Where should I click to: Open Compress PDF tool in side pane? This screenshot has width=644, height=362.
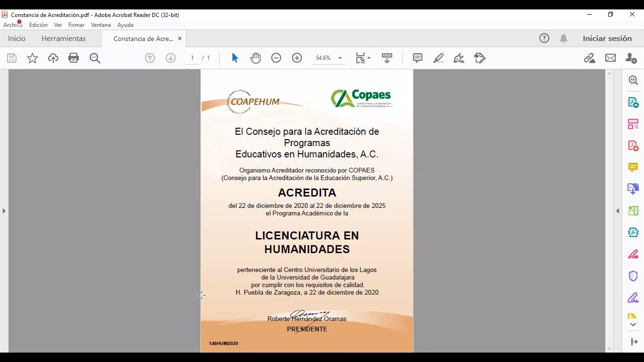[x=633, y=232]
